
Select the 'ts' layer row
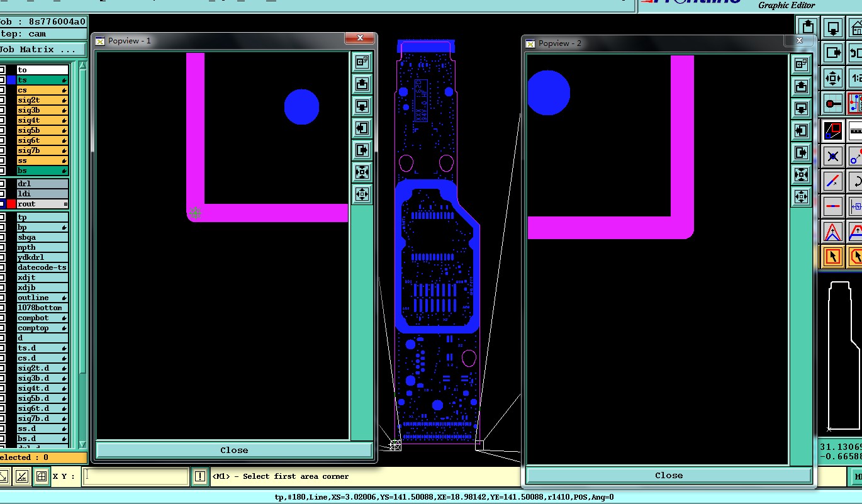pos(42,80)
